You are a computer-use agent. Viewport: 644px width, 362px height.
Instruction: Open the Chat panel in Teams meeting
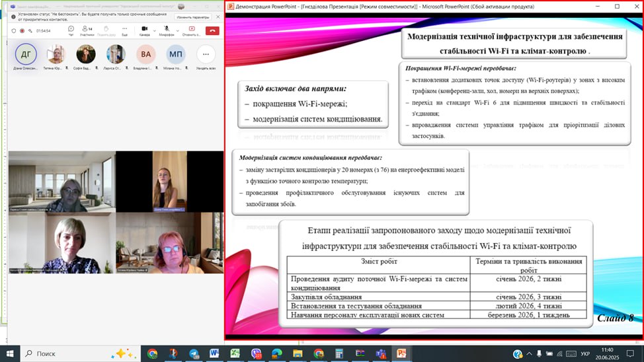pyautogui.click(x=71, y=30)
